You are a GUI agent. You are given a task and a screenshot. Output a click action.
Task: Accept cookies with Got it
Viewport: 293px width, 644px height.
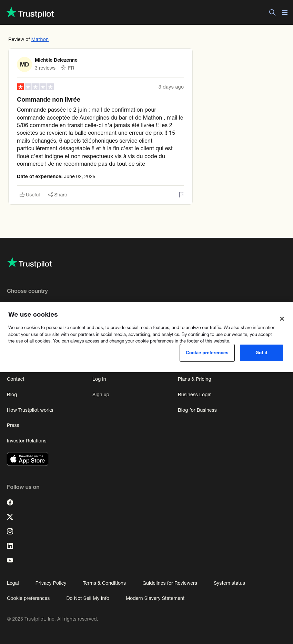click(x=261, y=353)
